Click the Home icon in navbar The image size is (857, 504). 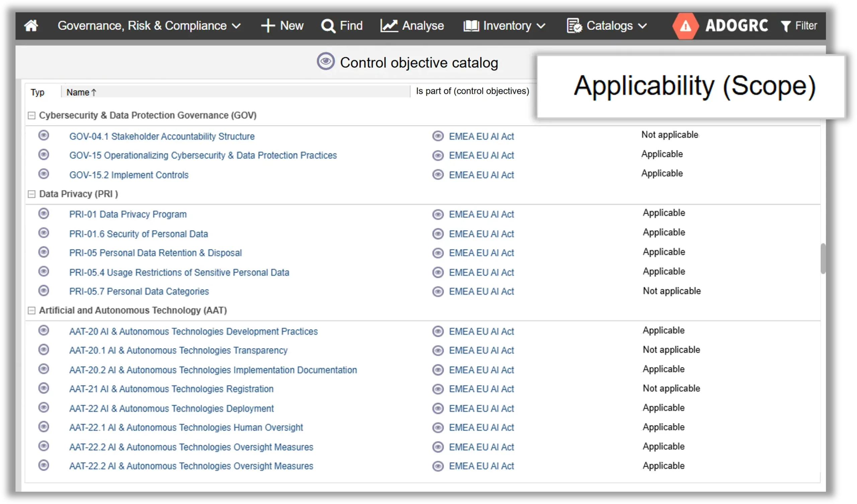coord(31,25)
